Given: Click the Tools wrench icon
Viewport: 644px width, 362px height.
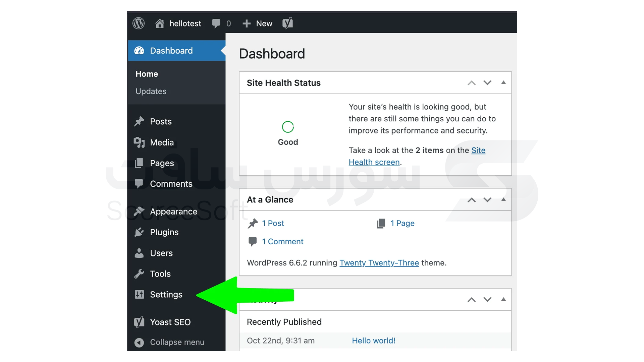Looking at the screenshot, I should click(139, 274).
